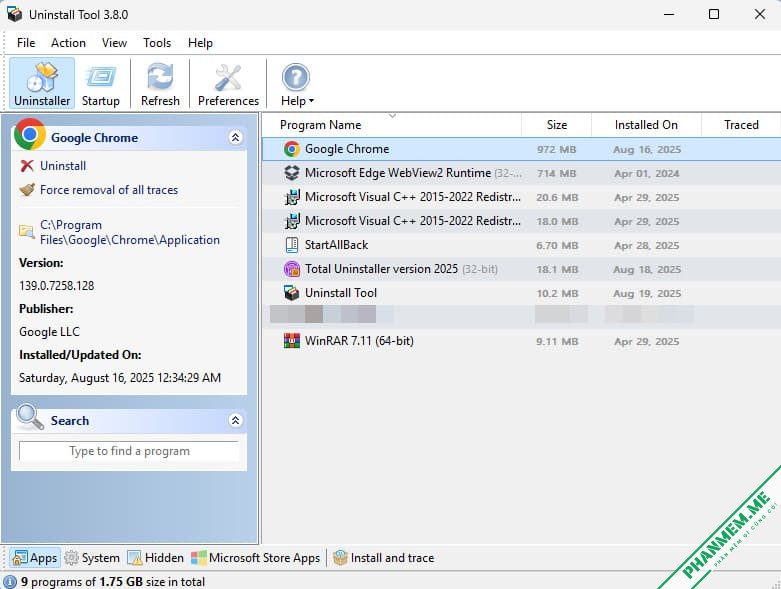Click the Aug 19, 2025 install date cell
The width and height of the screenshot is (781, 589).
coord(647,293)
